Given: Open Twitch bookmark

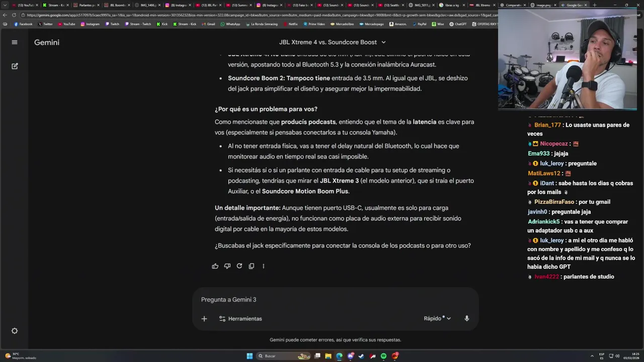Looking at the screenshot, I should pos(112,24).
